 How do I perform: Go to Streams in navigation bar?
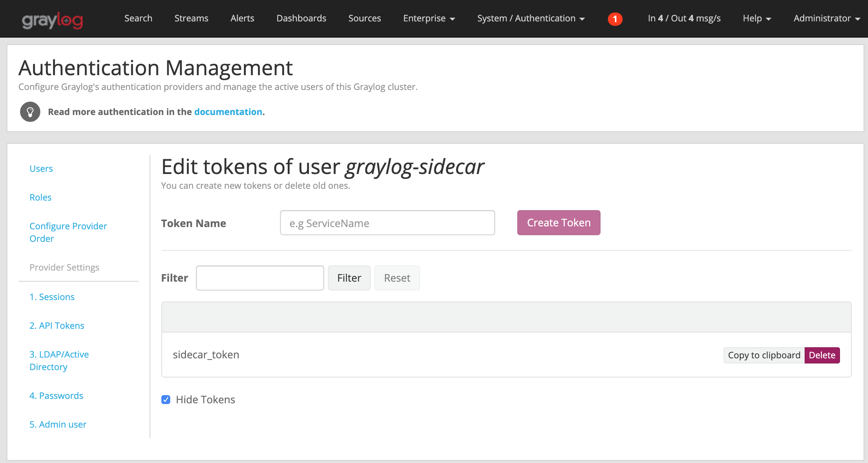191,18
